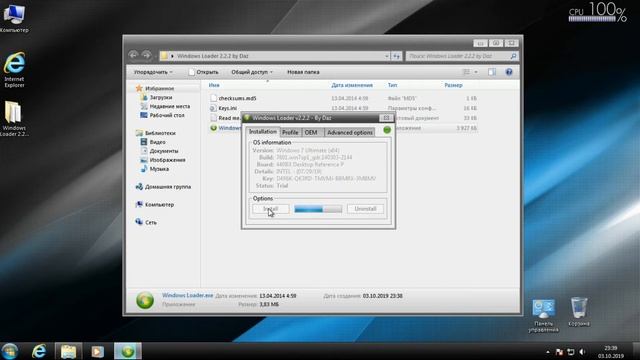Screen dimensions: 640x360
Task: Open the Windows Start menu
Action: 10,351
